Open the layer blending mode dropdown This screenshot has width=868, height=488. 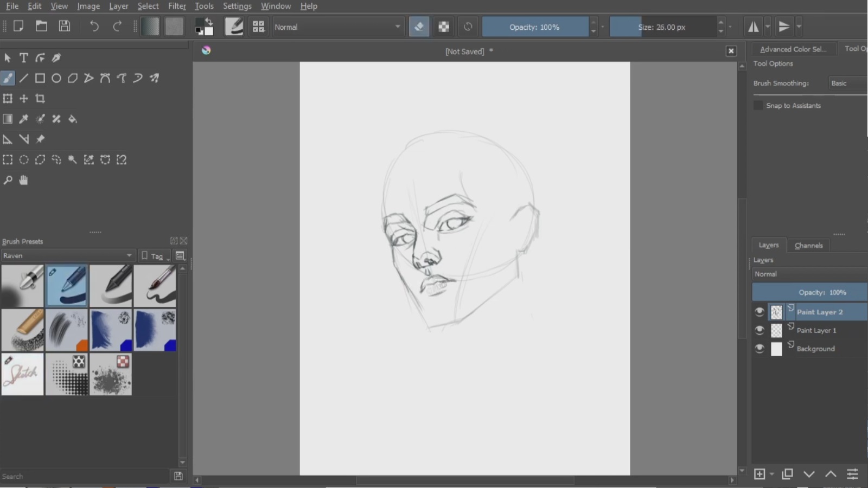pos(810,274)
